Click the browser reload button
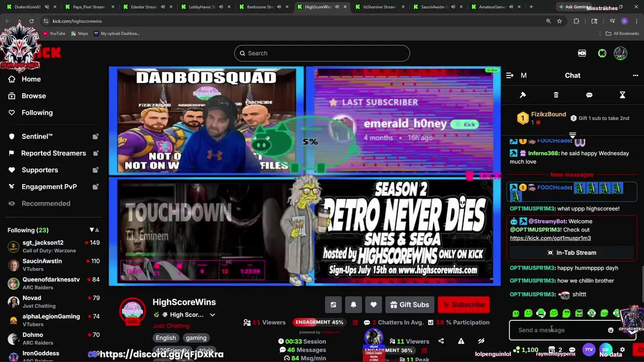Image resolution: width=644 pixels, height=362 pixels. [x=31, y=21]
